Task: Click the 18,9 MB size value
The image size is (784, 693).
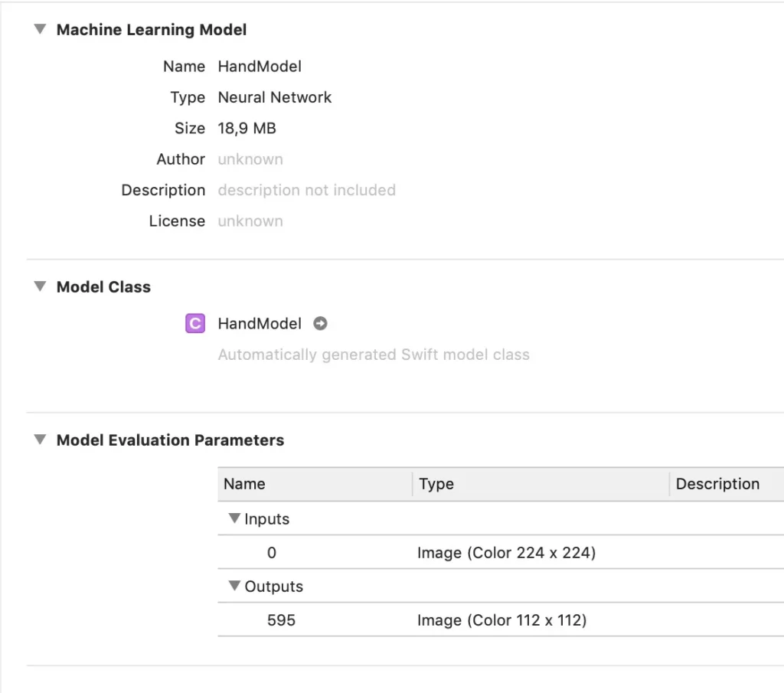Action: tap(247, 129)
